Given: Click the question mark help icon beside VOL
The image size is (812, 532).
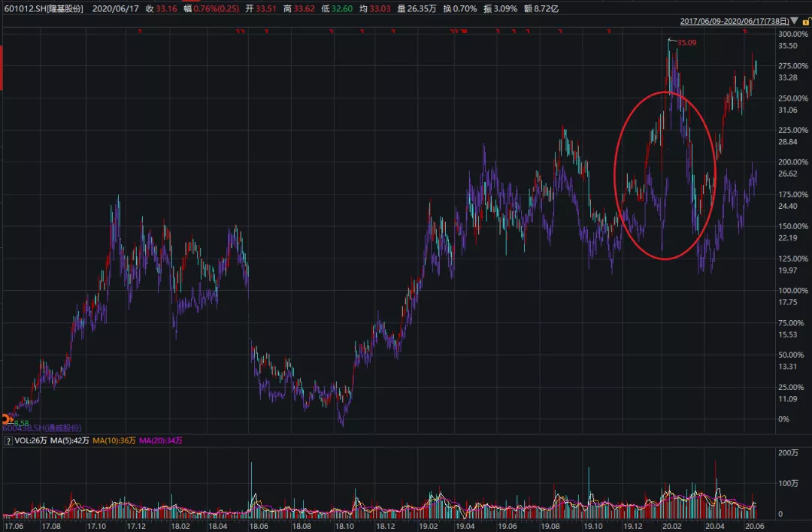Looking at the screenshot, I should (x=8, y=440).
